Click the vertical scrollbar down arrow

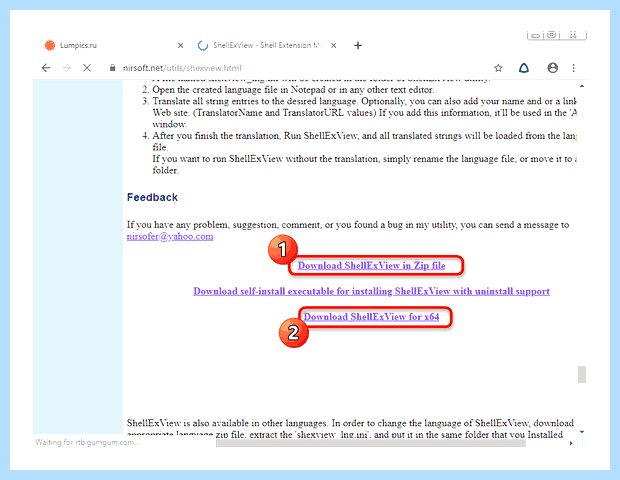[x=582, y=432]
